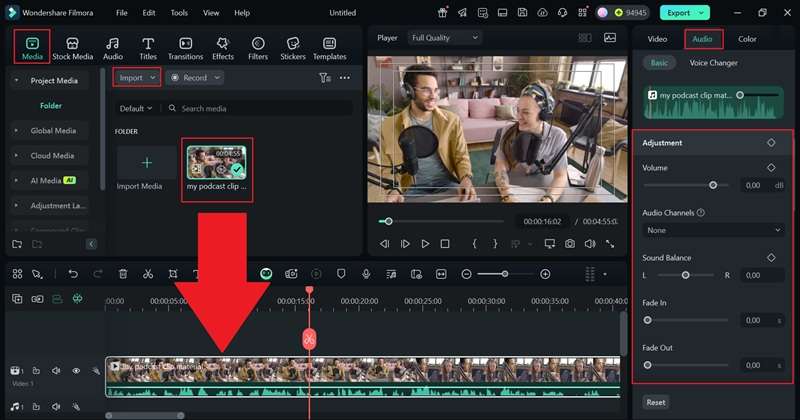The image size is (800, 420).
Task: Zoom out the timeline with minus icon
Action: click(x=466, y=274)
